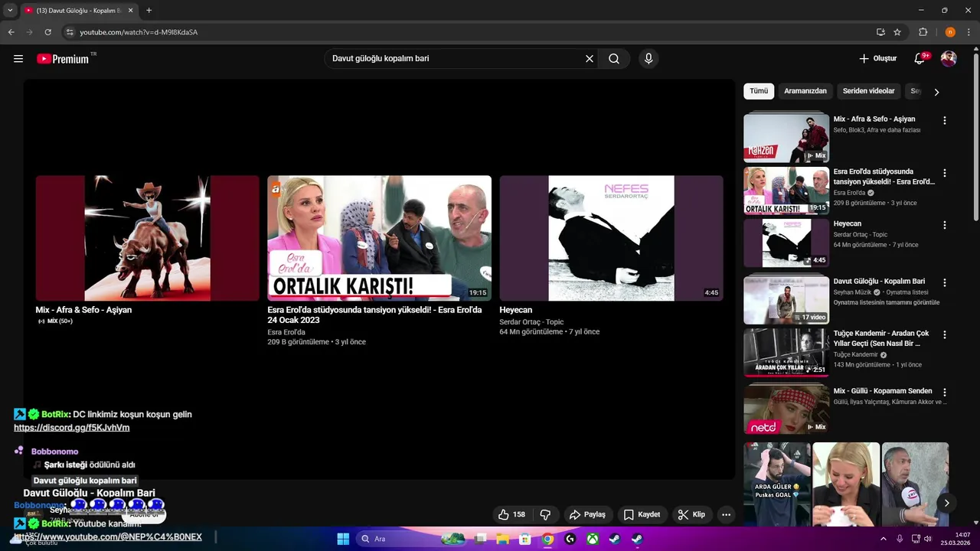This screenshot has width=980, height=551.
Task: Click the magnifier search button
Action: (614, 59)
